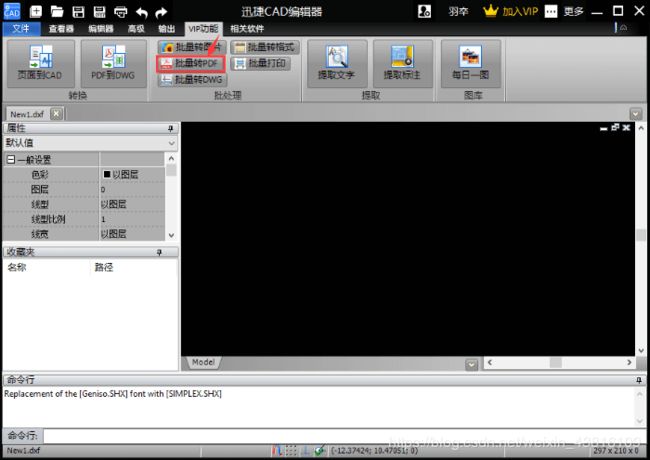Toggle the ortho icon in status bar
Viewport: 650px width, 460px height.
pos(306,450)
